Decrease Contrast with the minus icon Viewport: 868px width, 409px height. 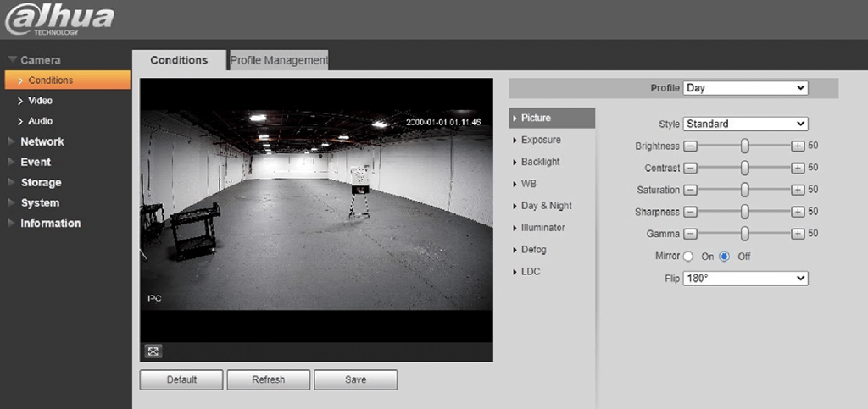690,168
